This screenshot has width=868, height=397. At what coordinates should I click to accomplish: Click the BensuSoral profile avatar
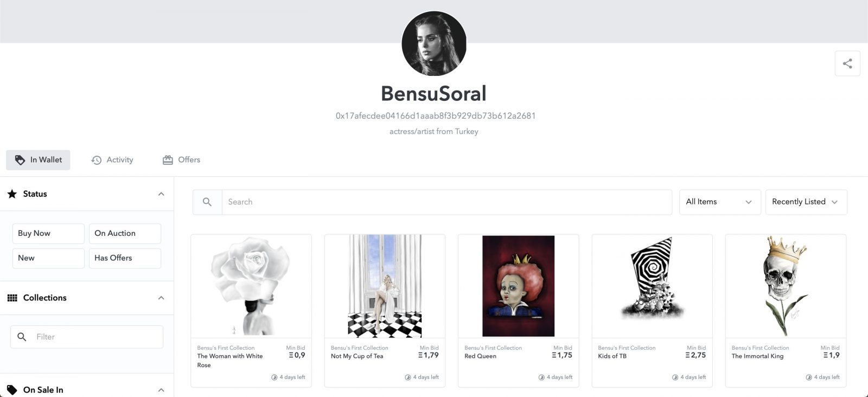click(434, 43)
